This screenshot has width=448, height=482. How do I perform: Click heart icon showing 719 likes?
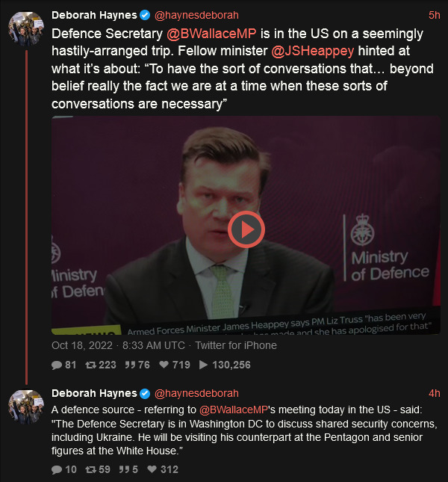(x=164, y=365)
